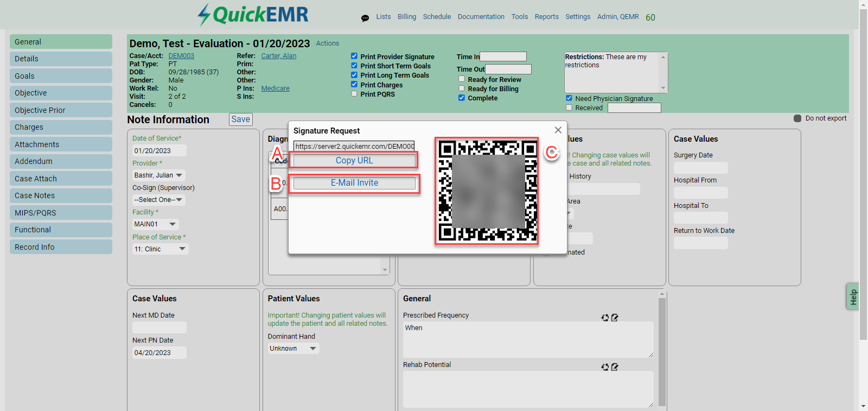Click the Date of Service field

pyautogui.click(x=159, y=151)
